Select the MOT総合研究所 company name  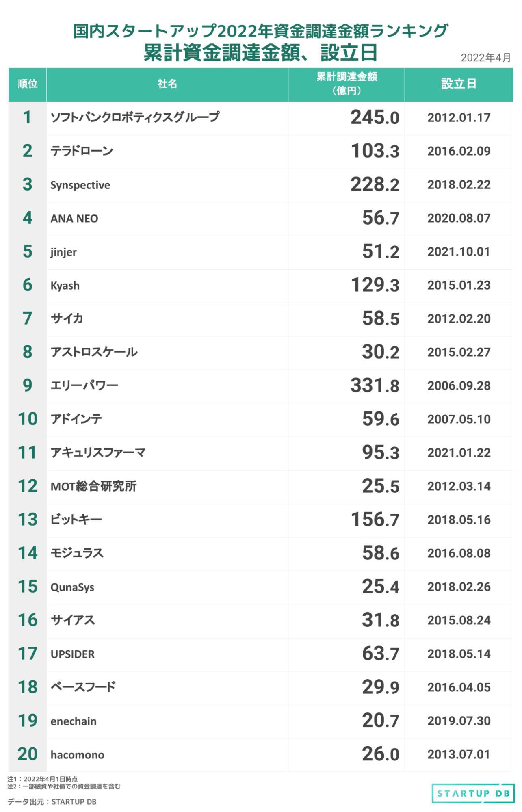(93, 486)
